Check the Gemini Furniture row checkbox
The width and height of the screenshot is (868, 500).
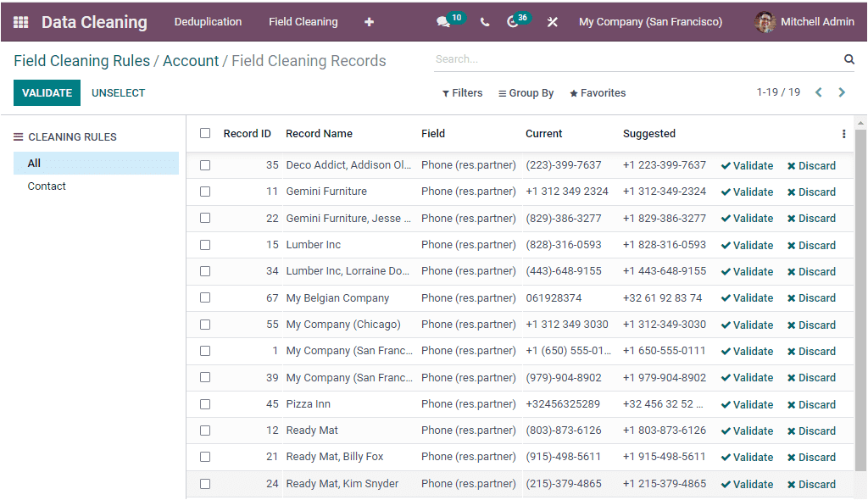204,192
